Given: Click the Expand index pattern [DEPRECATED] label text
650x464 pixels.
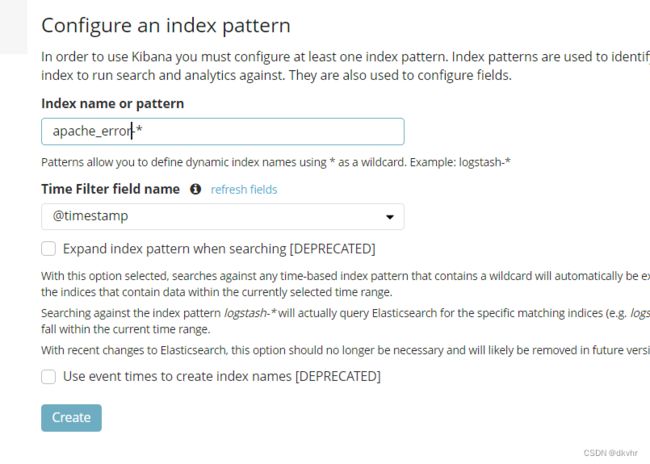Looking at the screenshot, I should coord(219,249).
